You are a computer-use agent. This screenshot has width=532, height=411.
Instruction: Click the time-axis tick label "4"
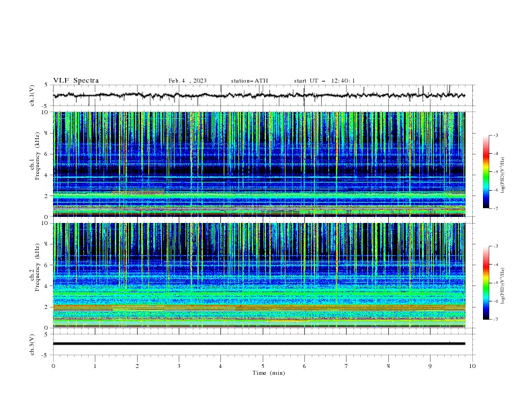pyautogui.click(x=220, y=366)
